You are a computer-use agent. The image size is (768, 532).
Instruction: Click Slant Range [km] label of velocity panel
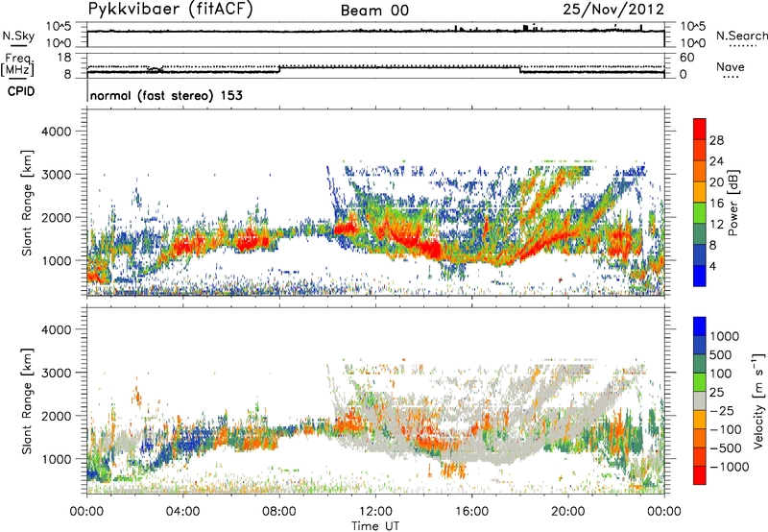click(x=27, y=401)
